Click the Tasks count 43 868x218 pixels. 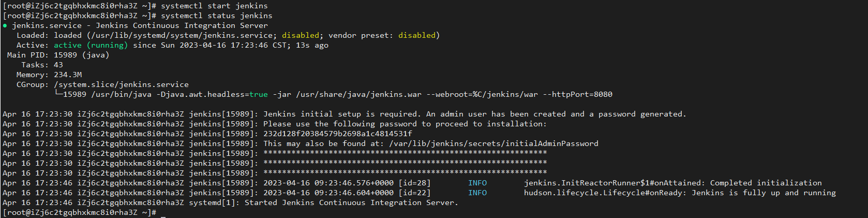(x=58, y=65)
